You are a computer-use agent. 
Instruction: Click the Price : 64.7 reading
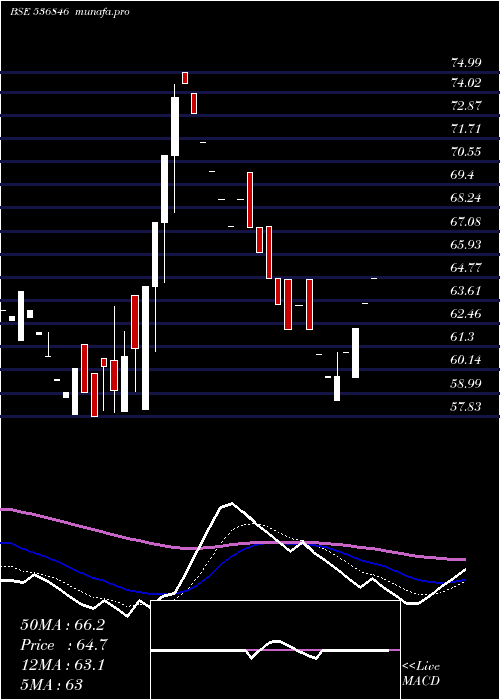click(64, 645)
